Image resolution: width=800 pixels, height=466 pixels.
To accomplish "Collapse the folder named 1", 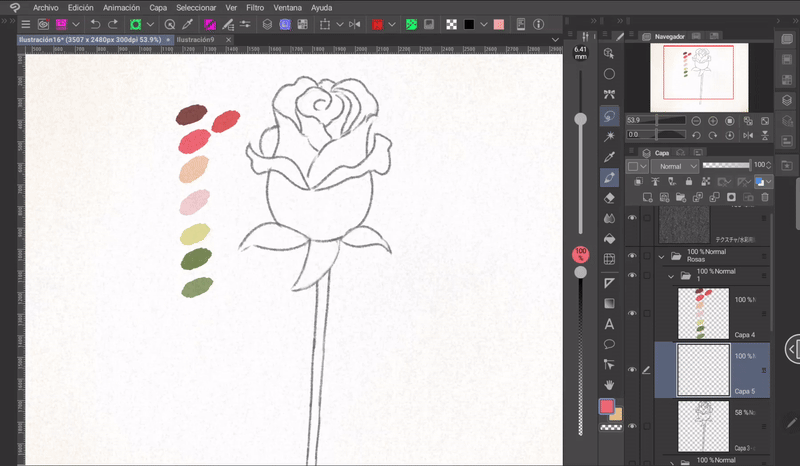I will click(671, 275).
